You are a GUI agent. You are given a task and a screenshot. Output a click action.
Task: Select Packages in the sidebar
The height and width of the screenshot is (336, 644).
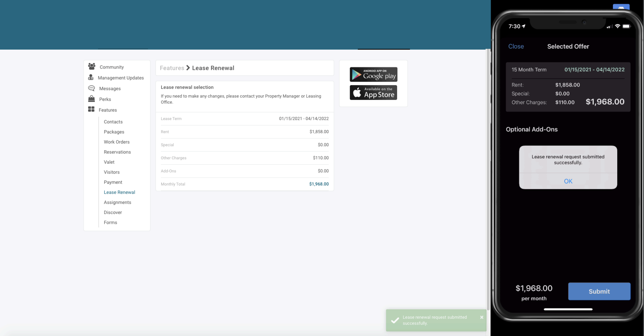tap(114, 132)
